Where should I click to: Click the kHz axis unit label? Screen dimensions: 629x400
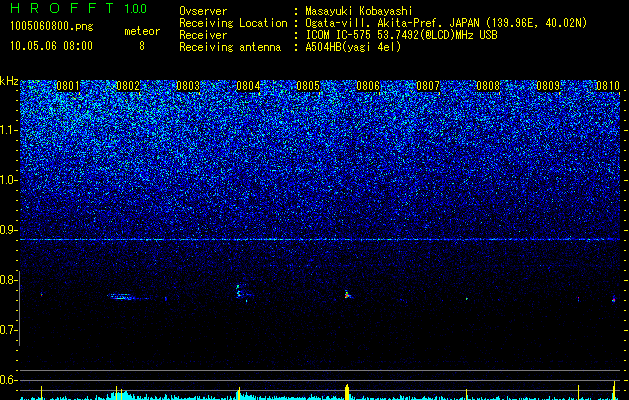coord(9,81)
